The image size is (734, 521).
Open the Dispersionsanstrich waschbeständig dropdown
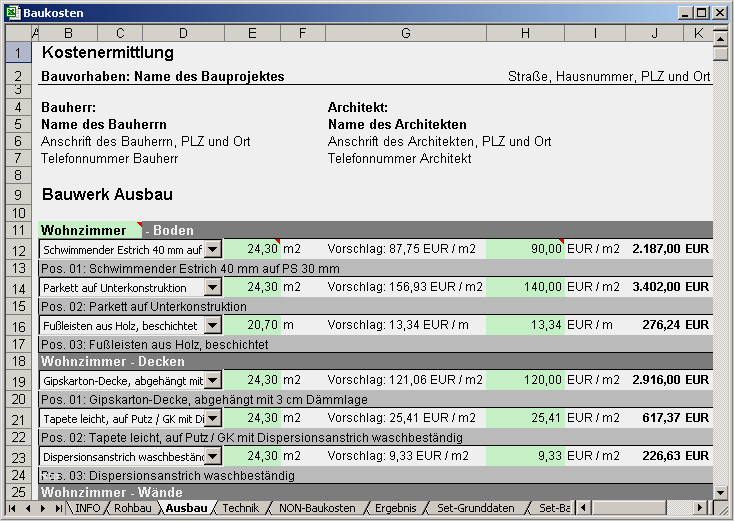[x=213, y=456]
